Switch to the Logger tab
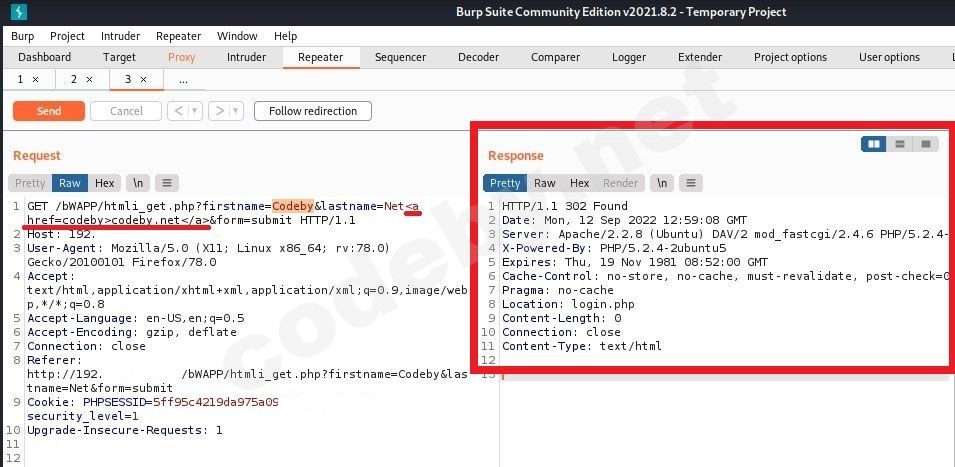955x467 pixels. pos(629,57)
